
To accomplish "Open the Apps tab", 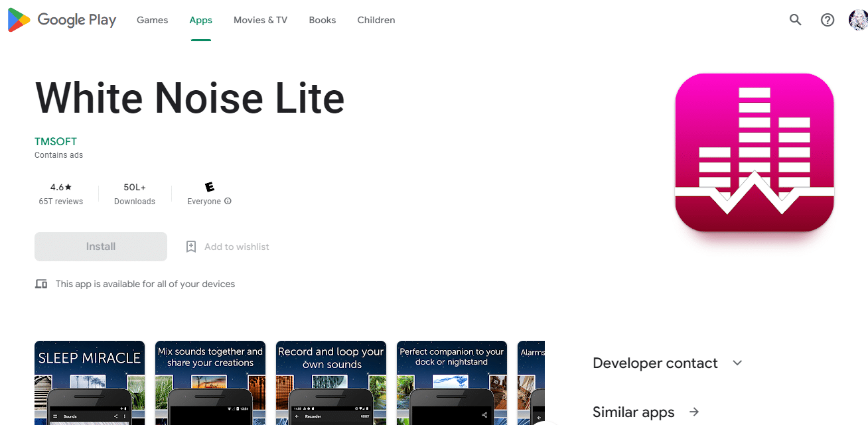I will (200, 20).
